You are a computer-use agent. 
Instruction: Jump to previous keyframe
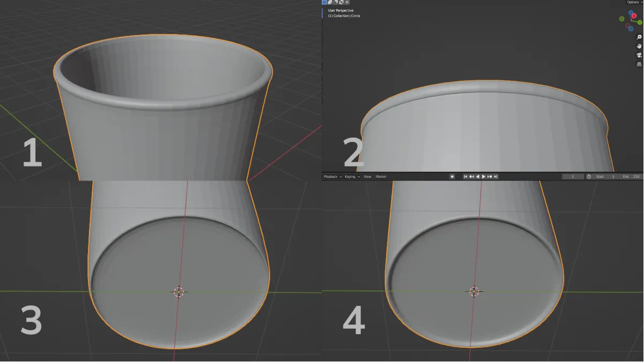[471, 177]
